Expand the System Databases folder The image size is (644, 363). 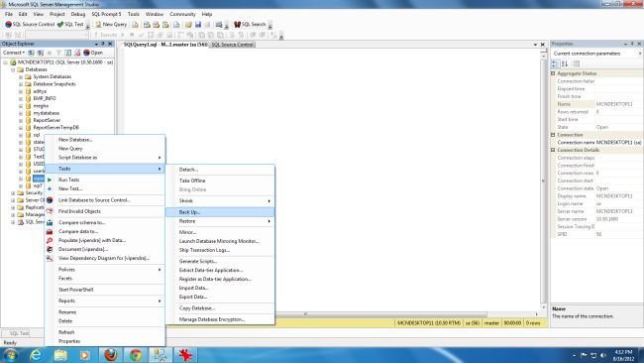[21, 77]
